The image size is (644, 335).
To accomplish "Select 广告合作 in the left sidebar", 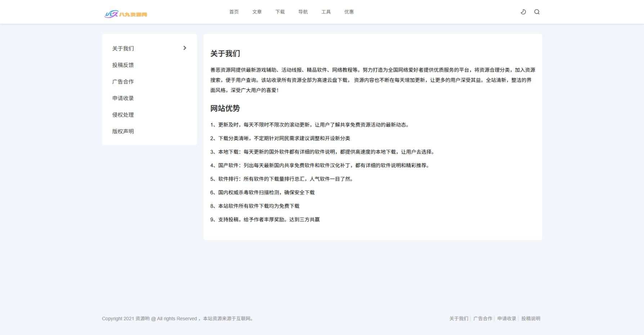I will 123,81.
